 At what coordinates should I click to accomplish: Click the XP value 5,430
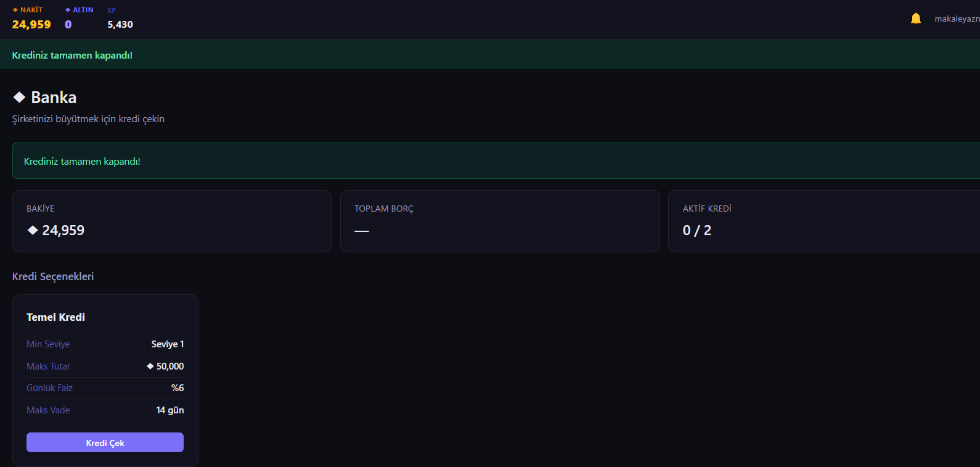tap(120, 25)
